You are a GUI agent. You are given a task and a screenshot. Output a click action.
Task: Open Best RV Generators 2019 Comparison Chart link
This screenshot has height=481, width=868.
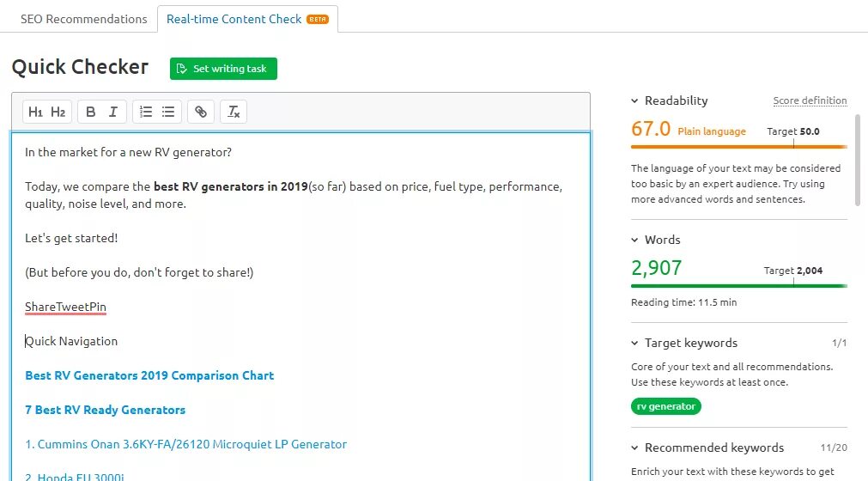[149, 375]
